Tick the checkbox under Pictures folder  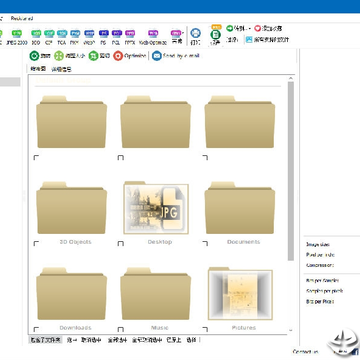(x=205, y=329)
